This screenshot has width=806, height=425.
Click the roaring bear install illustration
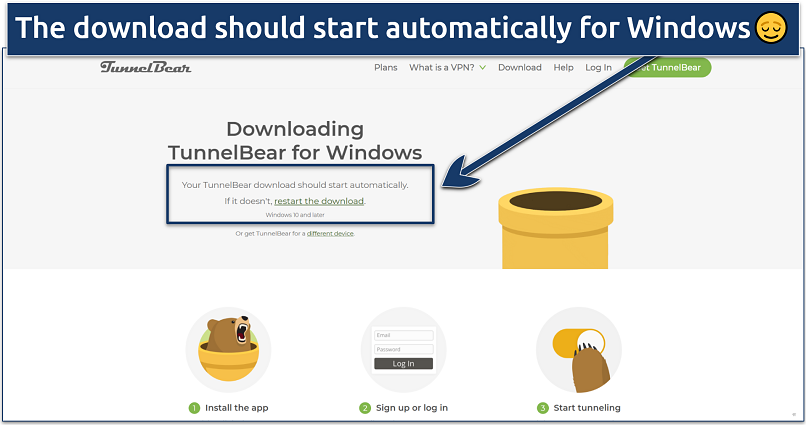click(x=228, y=349)
